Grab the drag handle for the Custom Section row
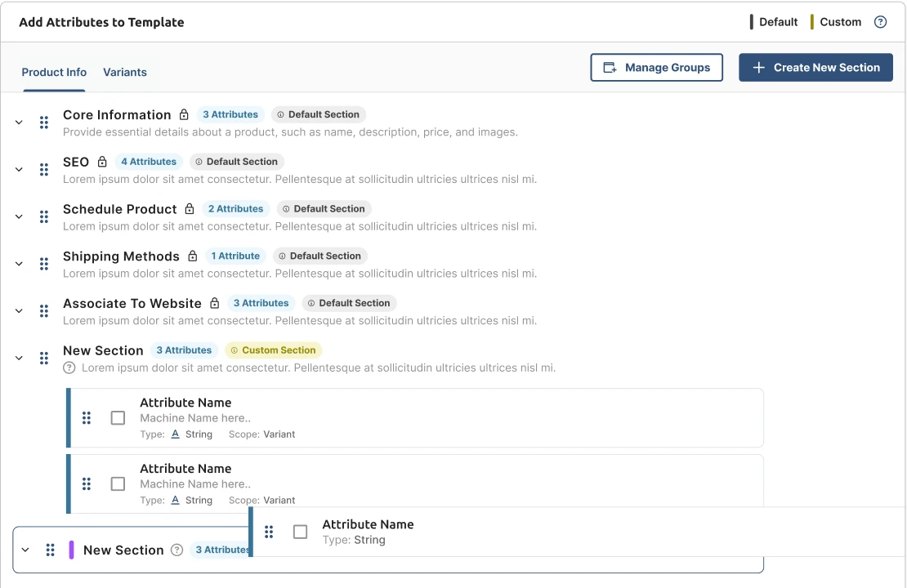Image resolution: width=907 pixels, height=588 pixels. click(x=44, y=358)
